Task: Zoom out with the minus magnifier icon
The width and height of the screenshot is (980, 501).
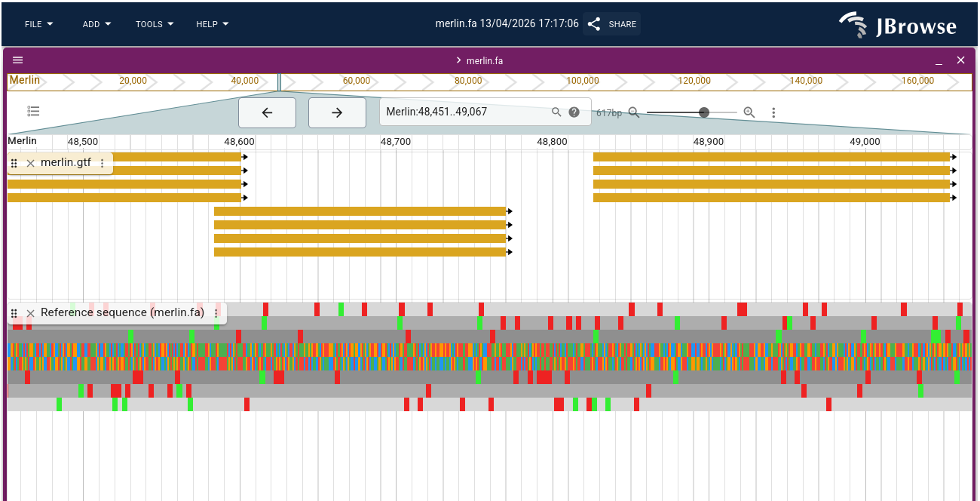Action: pyautogui.click(x=633, y=112)
